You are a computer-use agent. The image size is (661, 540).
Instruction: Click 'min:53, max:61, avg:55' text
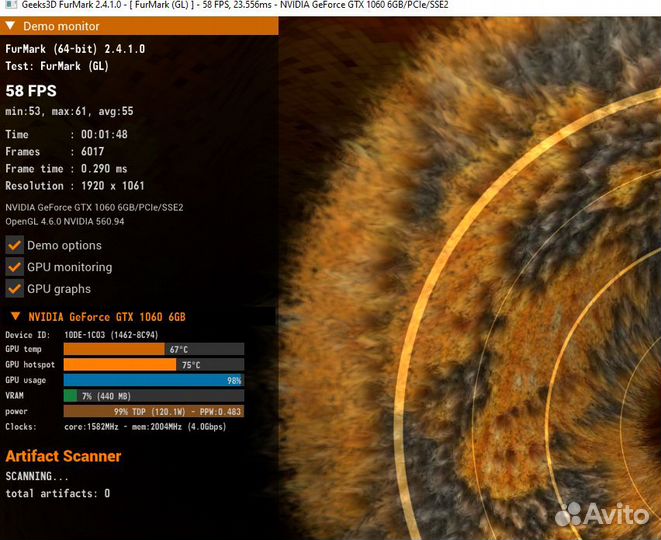[x=69, y=111]
